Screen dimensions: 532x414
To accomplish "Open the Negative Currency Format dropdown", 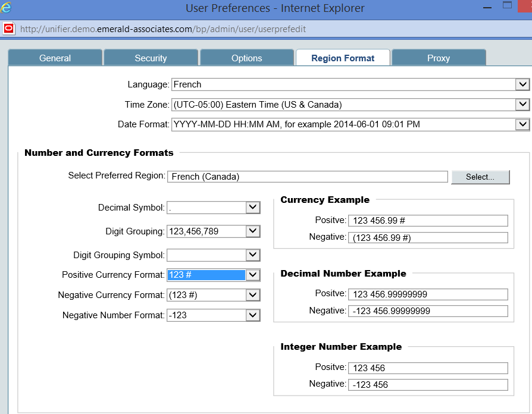I will tap(253, 295).
